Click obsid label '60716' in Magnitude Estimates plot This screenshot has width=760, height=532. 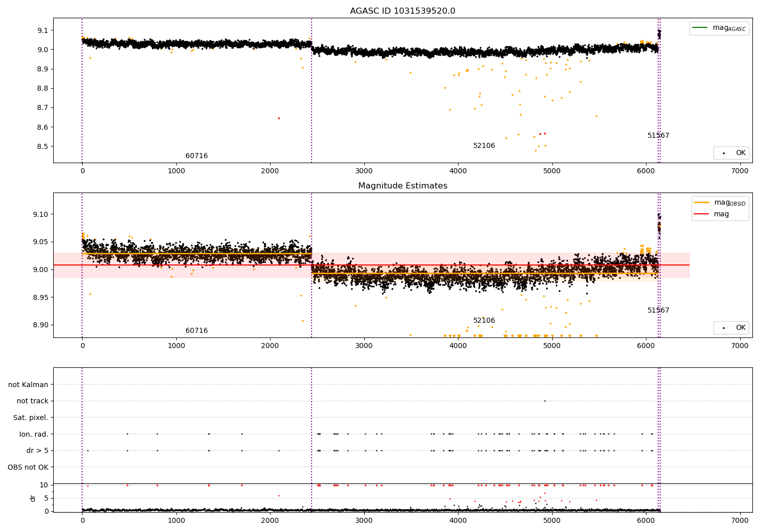click(197, 331)
